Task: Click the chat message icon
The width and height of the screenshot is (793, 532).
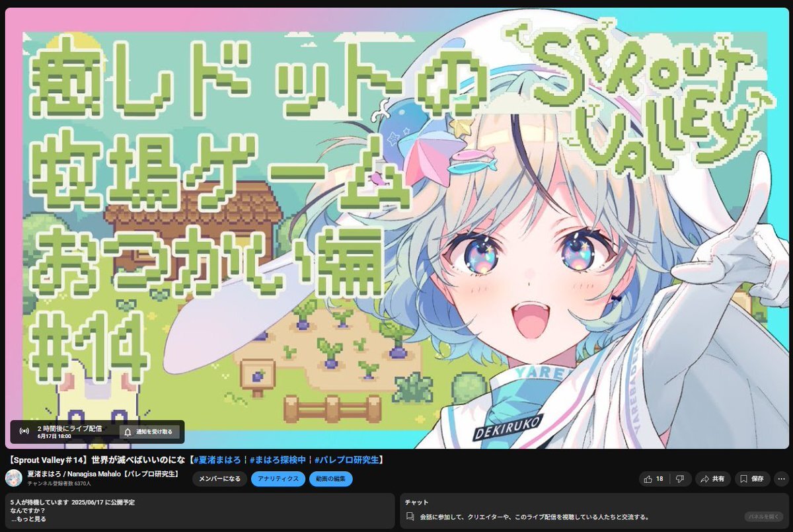Action: (x=410, y=517)
